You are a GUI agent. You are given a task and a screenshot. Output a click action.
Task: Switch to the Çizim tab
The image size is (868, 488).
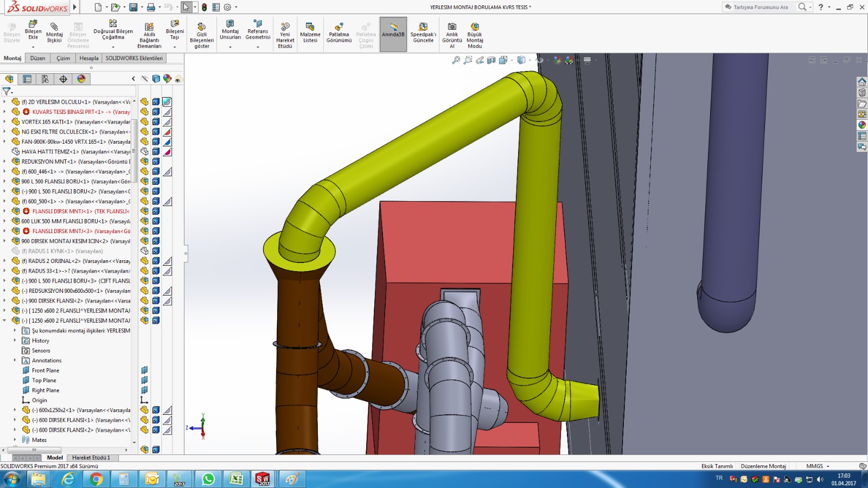(63, 58)
